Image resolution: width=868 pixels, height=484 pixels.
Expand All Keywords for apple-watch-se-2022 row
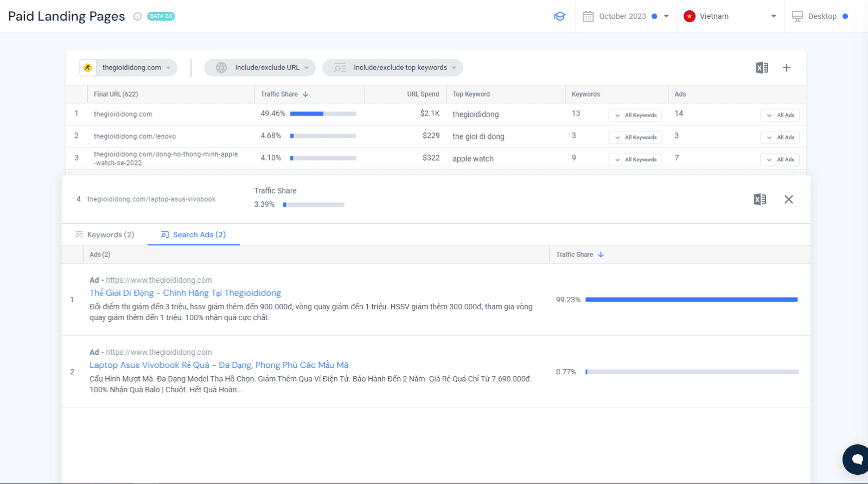click(x=635, y=160)
